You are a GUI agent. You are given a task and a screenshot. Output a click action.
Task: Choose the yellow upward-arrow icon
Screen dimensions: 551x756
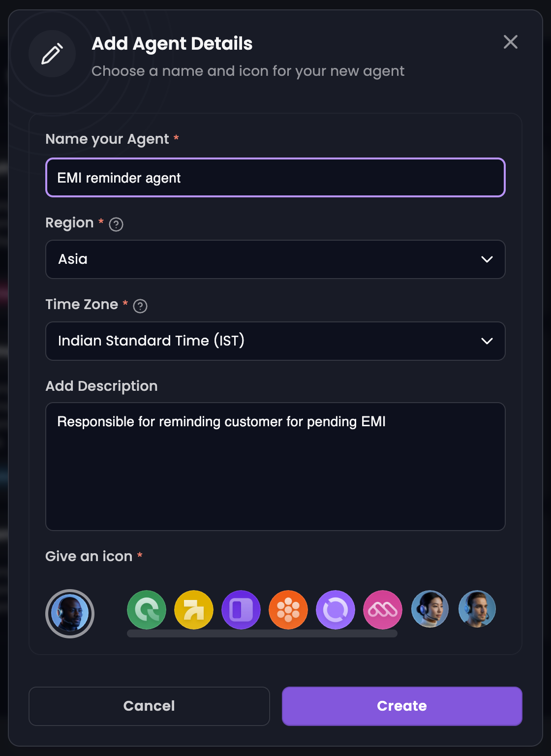coord(193,610)
